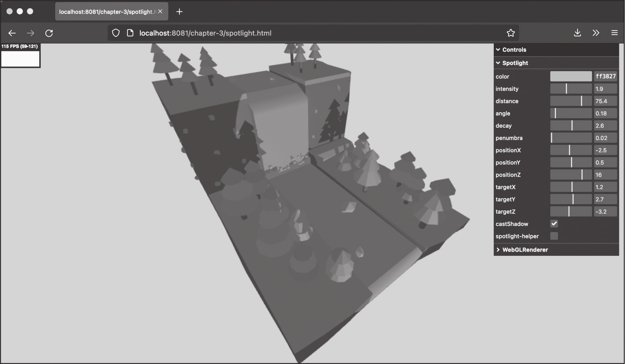Image resolution: width=625 pixels, height=364 pixels.
Task: Focus the URL address bar
Action: point(302,33)
